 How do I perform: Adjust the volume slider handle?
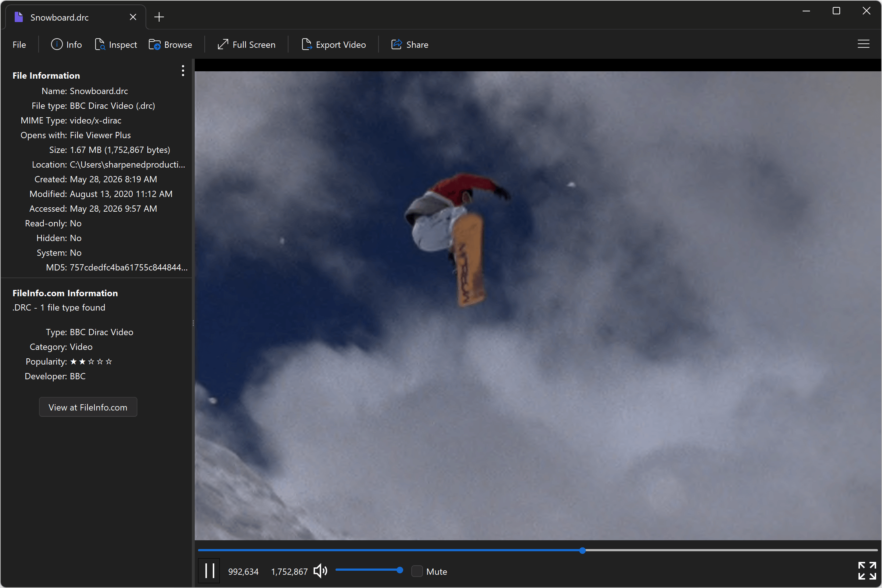[x=400, y=570]
